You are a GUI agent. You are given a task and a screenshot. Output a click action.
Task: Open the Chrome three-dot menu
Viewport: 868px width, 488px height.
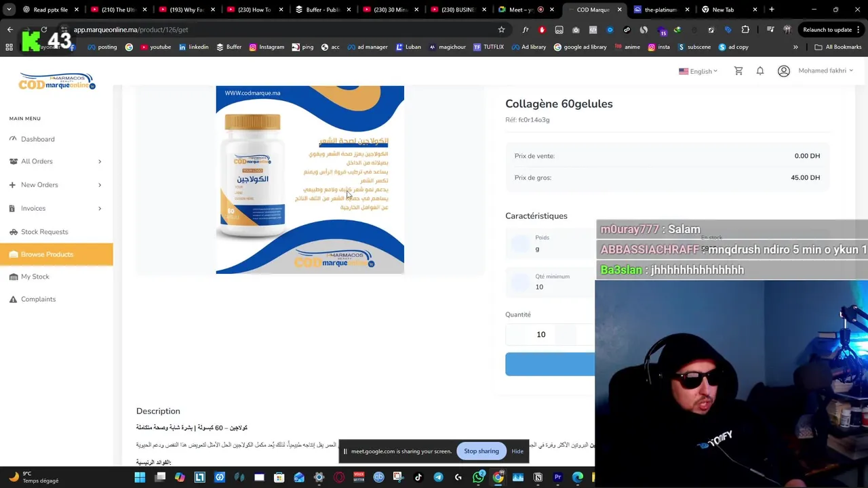click(x=859, y=30)
